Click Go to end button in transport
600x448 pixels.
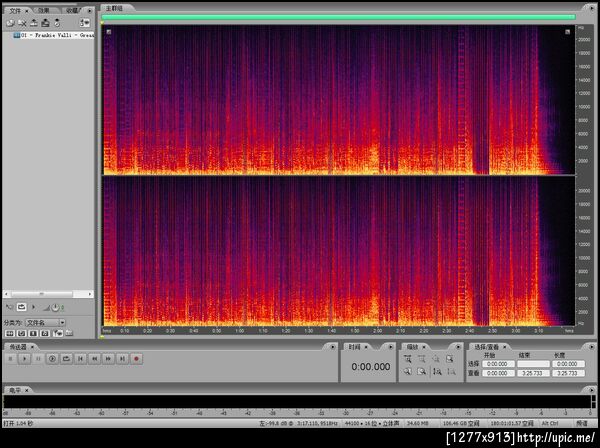click(x=122, y=359)
